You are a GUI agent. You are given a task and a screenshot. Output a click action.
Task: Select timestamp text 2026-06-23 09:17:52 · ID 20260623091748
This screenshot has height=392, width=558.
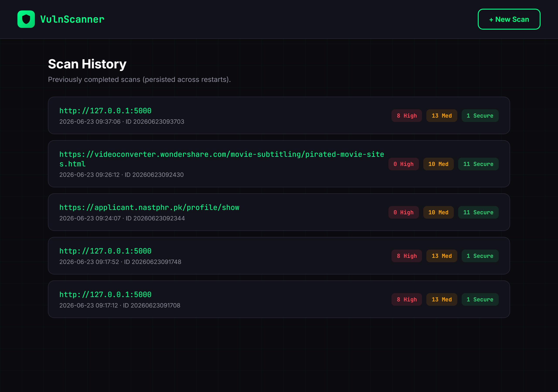click(x=120, y=262)
